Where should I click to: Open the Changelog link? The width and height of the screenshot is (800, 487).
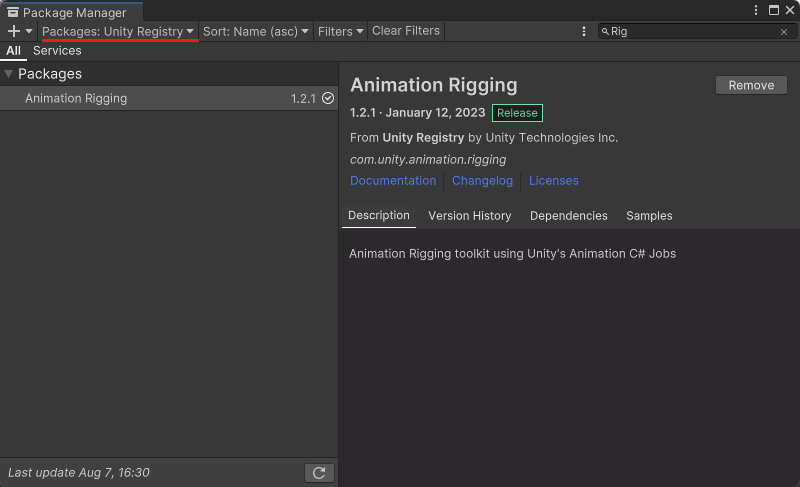point(482,181)
